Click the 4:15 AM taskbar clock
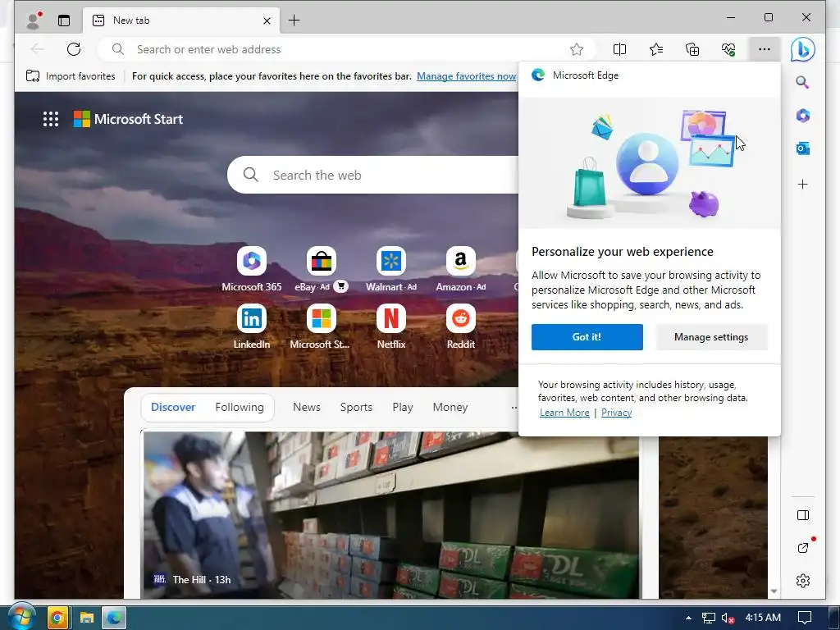The width and height of the screenshot is (840, 630). click(x=763, y=618)
